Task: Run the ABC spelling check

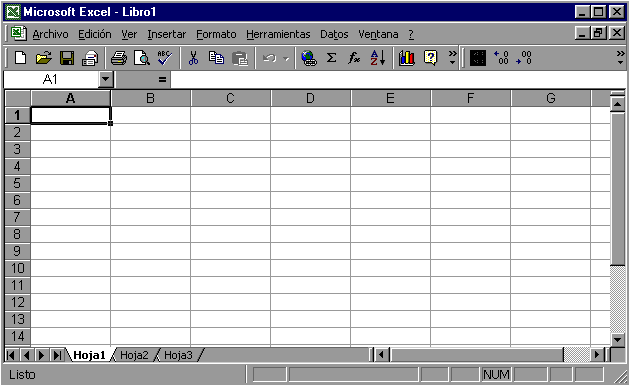Action: click(x=165, y=58)
